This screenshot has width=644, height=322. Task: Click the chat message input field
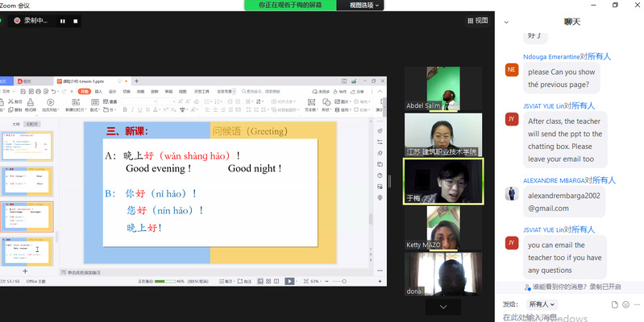564,317
